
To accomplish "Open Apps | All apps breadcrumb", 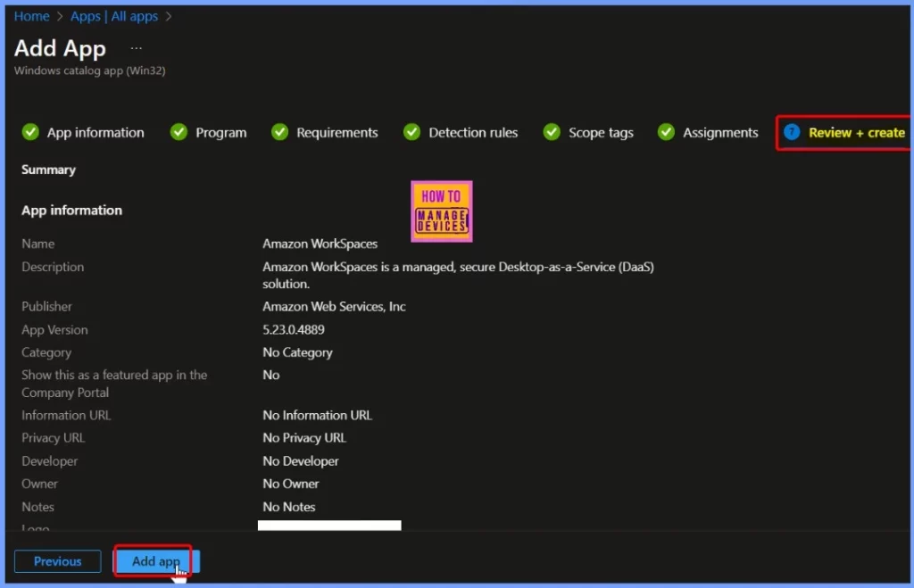I will click(x=114, y=16).
